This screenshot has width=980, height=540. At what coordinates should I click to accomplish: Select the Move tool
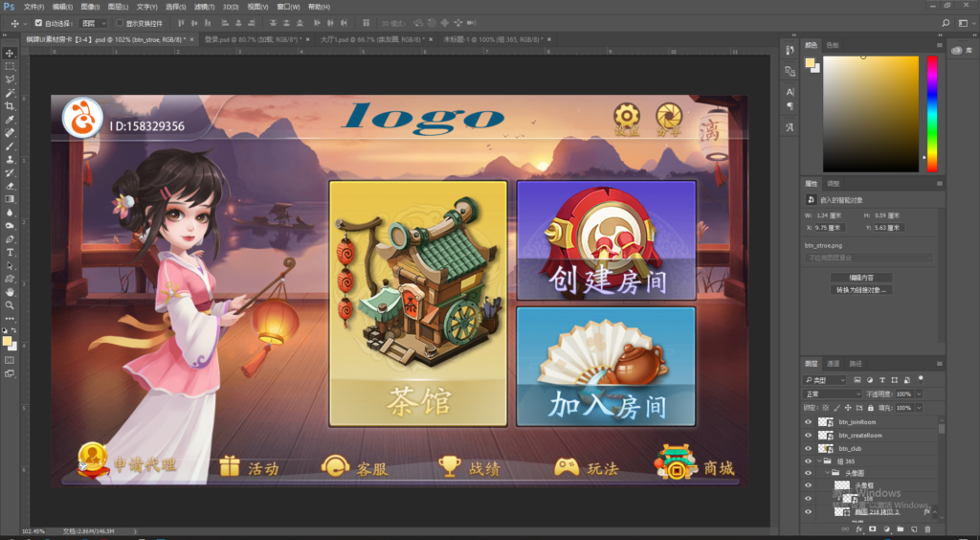coord(10,54)
